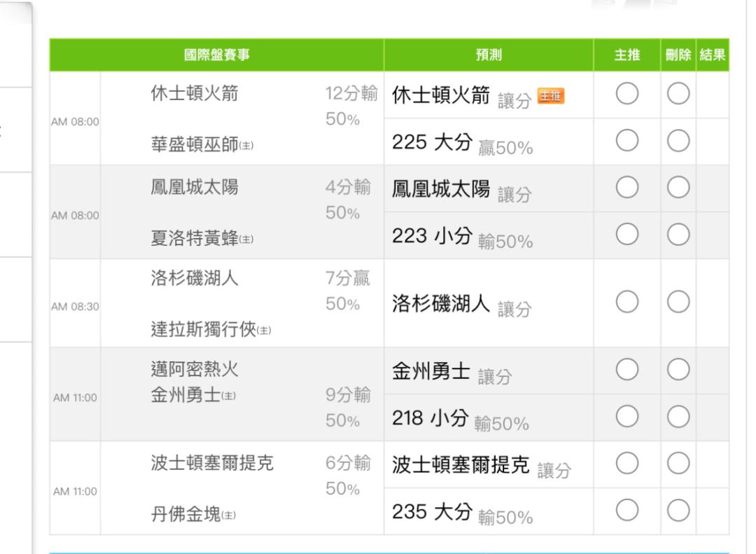Select delete radio for 235 大分
The width and height of the screenshot is (756, 554).
(x=678, y=510)
